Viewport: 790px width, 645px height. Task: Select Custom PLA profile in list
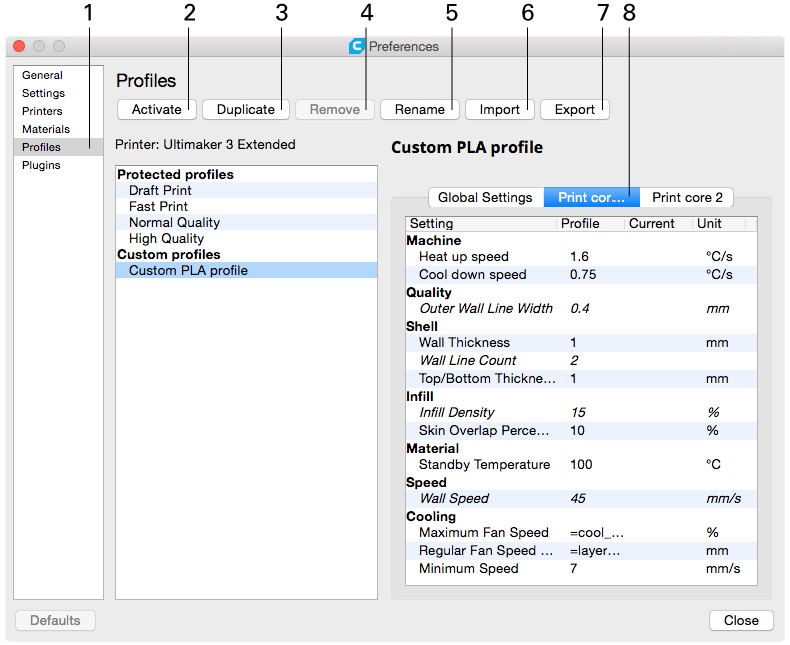pyautogui.click(x=246, y=271)
